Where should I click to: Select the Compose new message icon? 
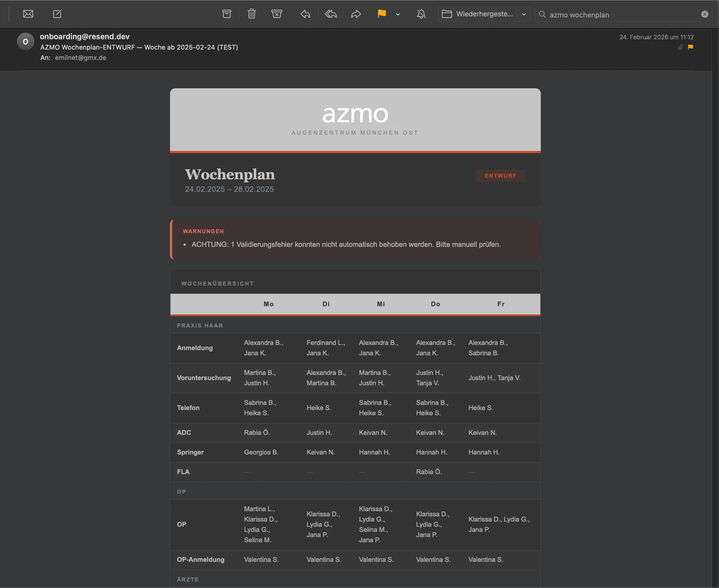point(57,14)
